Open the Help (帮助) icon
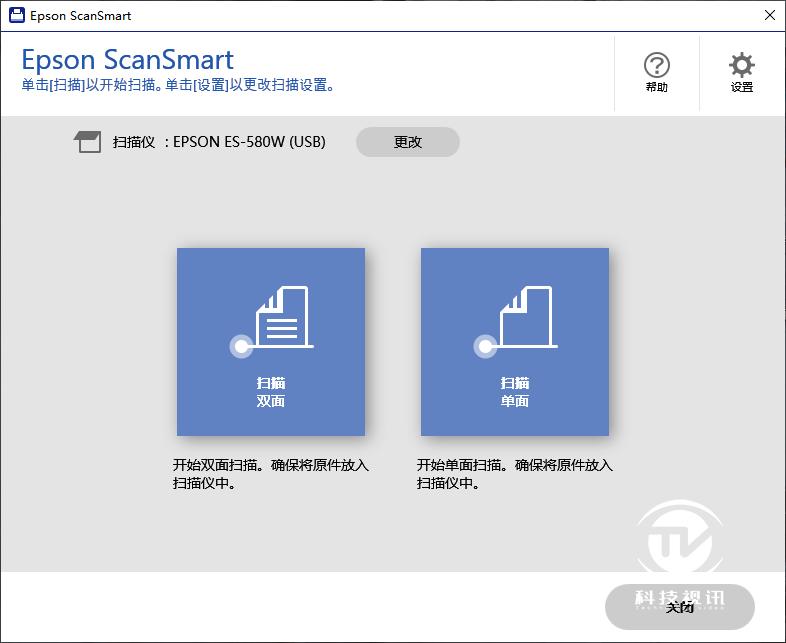Image resolution: width=786 pixels, height=643 pixels. coord(656,73)
